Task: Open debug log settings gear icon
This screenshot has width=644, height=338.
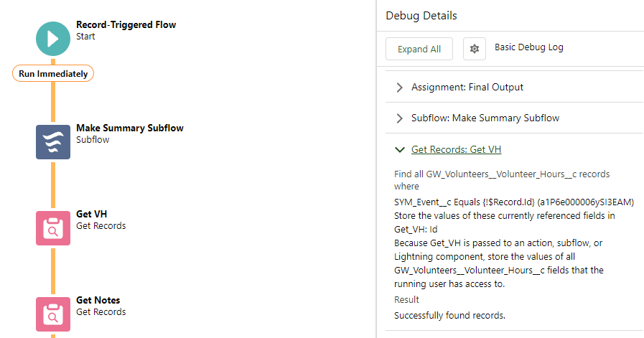Action: click(x=475, y=49)
